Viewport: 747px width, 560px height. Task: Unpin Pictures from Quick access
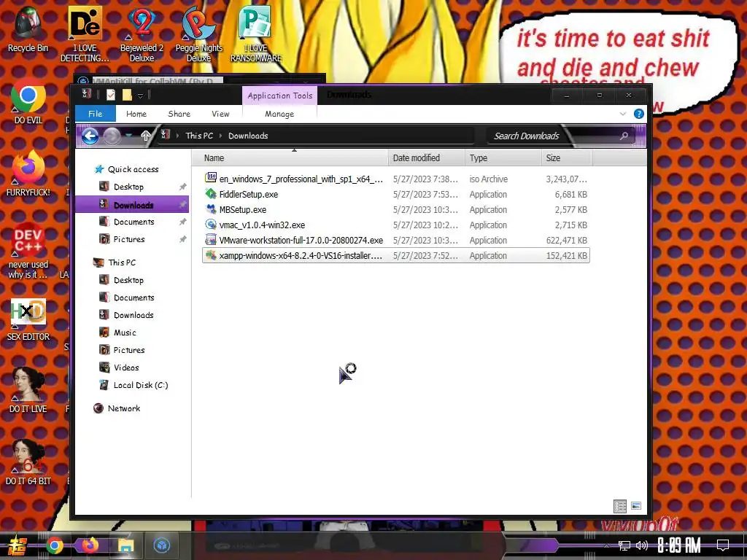(182, 239)
